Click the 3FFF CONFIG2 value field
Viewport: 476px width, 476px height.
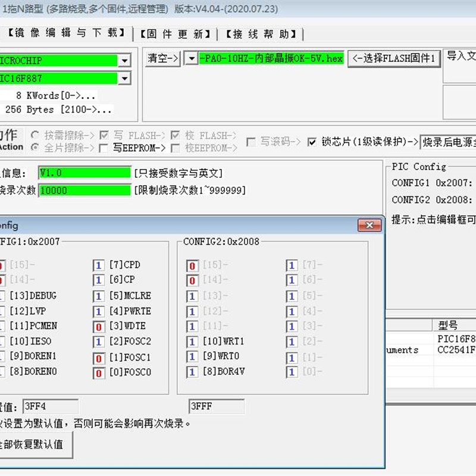point(217,406)
